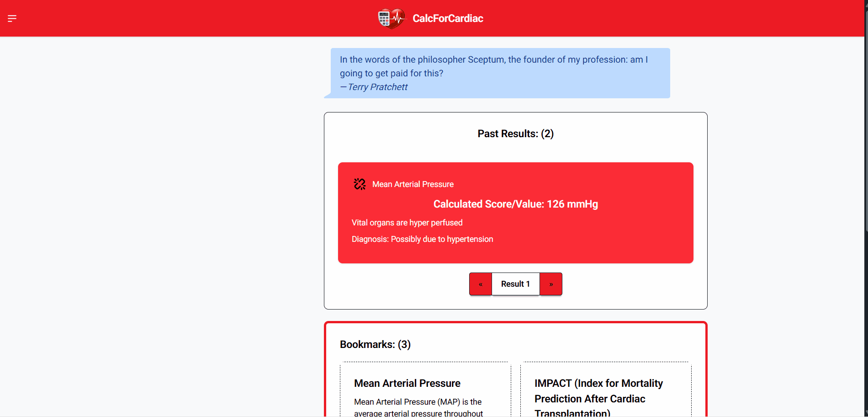The image size is (868, 417).
Task: Open the Mean Arterial Pressure bookmark card title
Action: 407,383
